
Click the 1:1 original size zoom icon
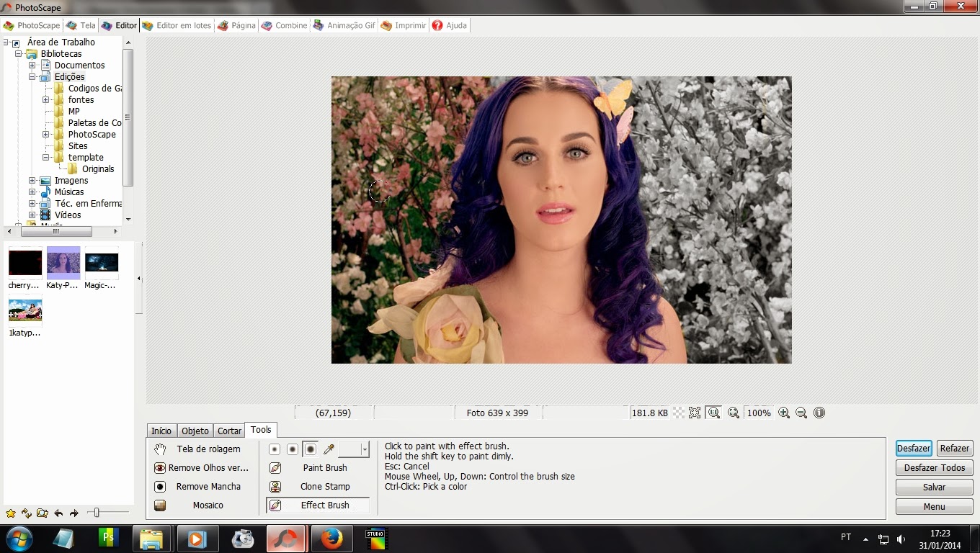[713, 413]
